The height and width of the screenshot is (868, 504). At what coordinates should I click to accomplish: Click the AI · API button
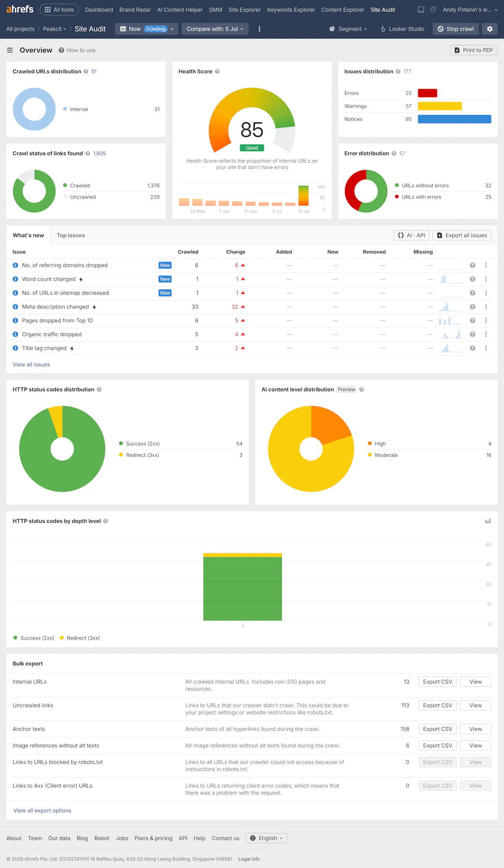(412, 236)
